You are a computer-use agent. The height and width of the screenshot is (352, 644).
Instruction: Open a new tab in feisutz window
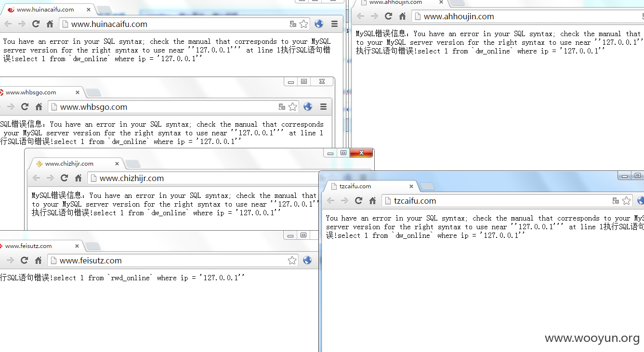coord(92,247)
